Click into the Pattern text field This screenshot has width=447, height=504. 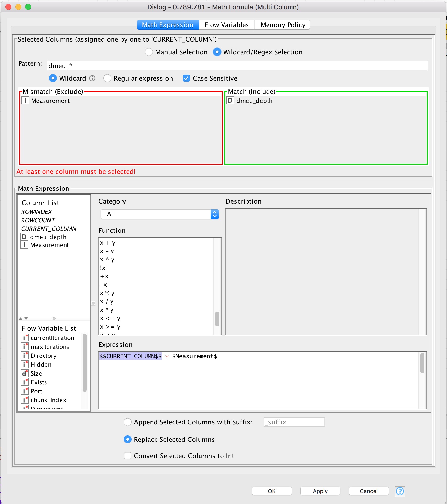pyautogui.click(x=237, y=66)
